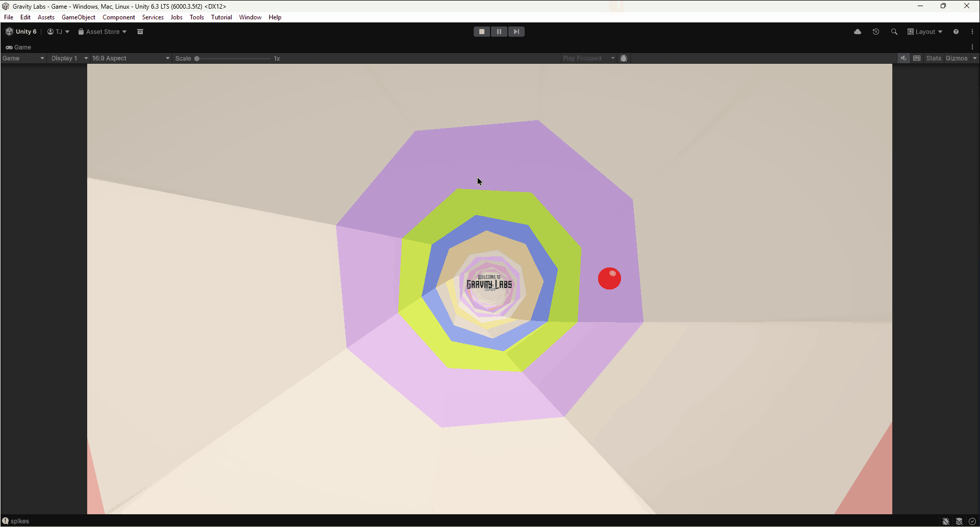Toggle Gizmos in Game view

coord(957,58)
